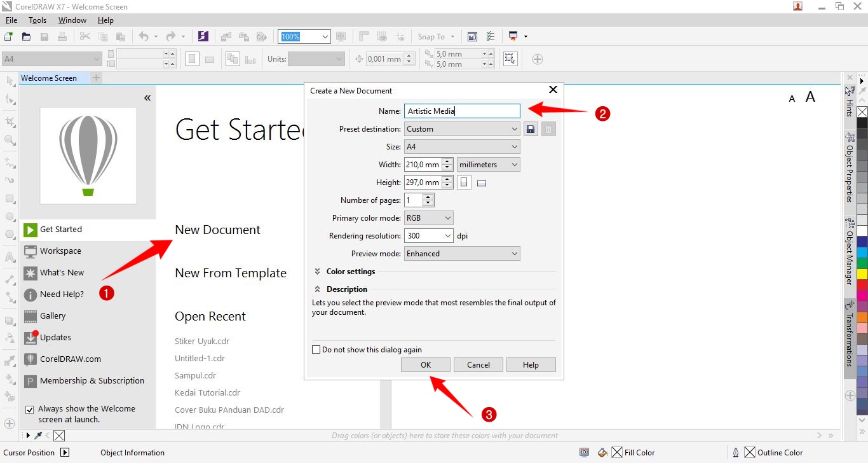Pick the yellow swatch in color palette
This screenshot has width=868, height=463.
click(x=862, y=274)
